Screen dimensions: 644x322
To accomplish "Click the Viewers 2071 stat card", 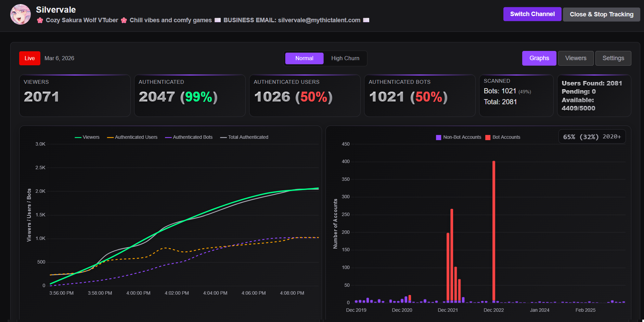I will (75, 96).
